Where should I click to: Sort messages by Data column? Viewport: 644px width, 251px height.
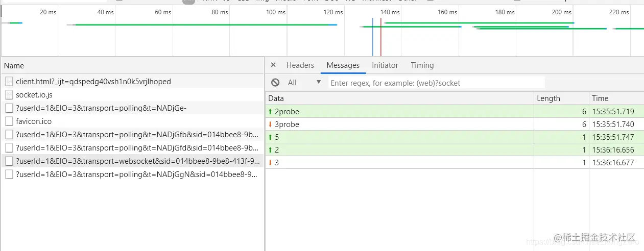click(x=400, y=98)
